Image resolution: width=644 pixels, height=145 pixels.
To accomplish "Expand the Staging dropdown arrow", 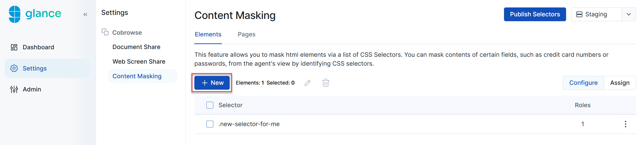I will pos(629,14).
